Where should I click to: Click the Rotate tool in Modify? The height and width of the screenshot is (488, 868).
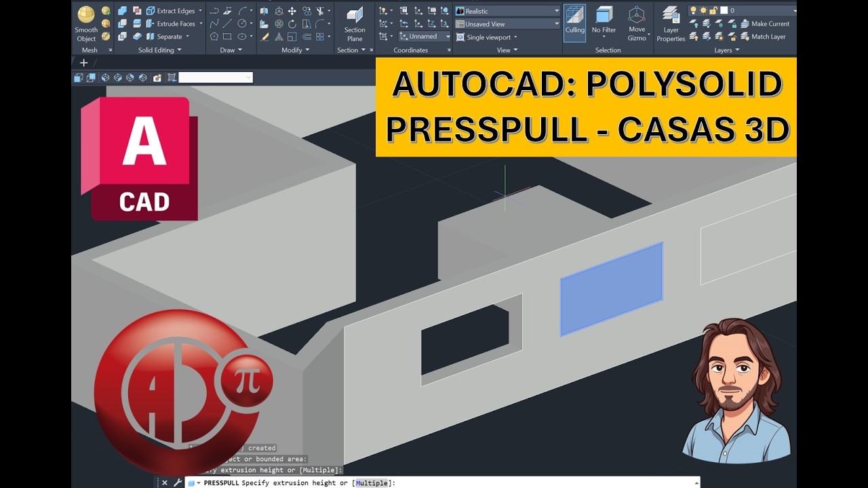(292, 24)
